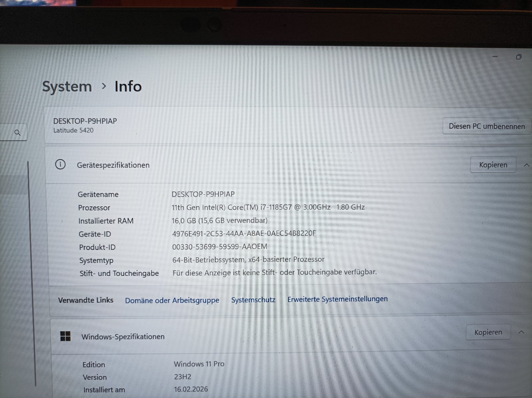
Task: Click the Stift- und Toucheingabe label
Action: [119, 274]
